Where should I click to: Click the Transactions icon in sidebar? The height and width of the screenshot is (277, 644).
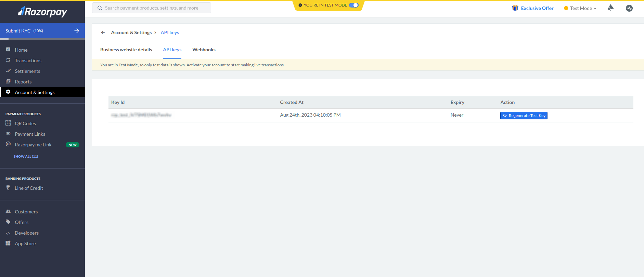coord(8,60)
